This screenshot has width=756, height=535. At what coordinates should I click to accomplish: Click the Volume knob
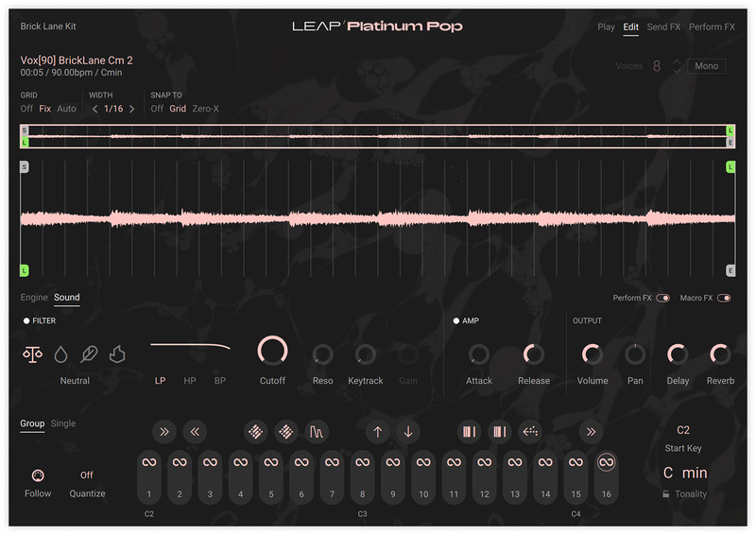point(593,354)
